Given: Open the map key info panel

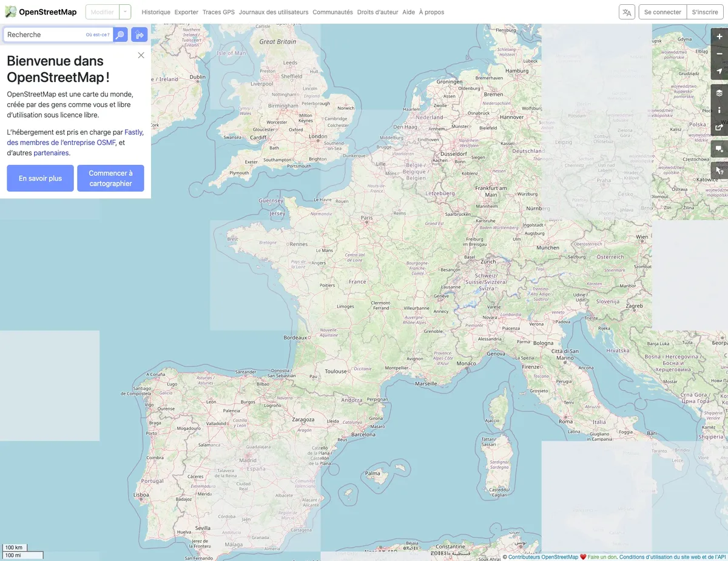Looking at the screenshot, I should (720, 110).
